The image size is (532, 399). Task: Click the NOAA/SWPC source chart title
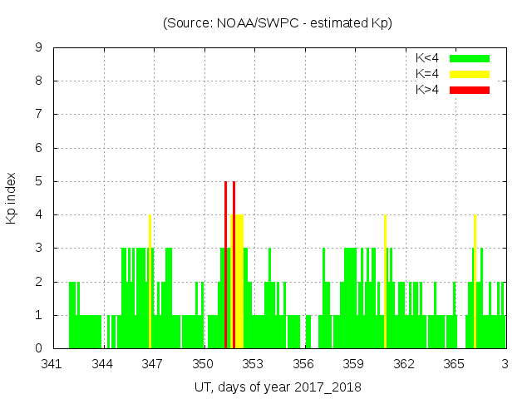278,23
